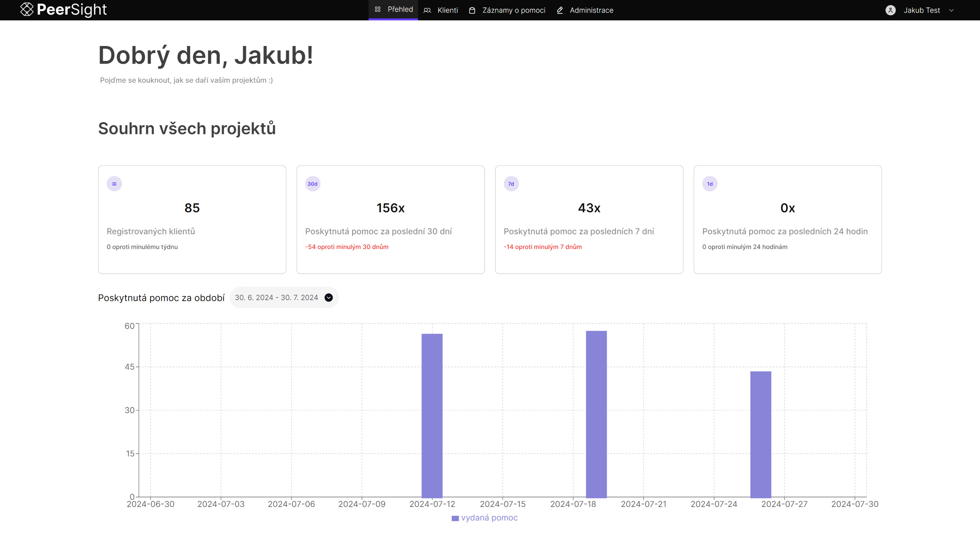
Task: Toggle the vydaná pomoc legend swatch
Action: tap(455, 518)
